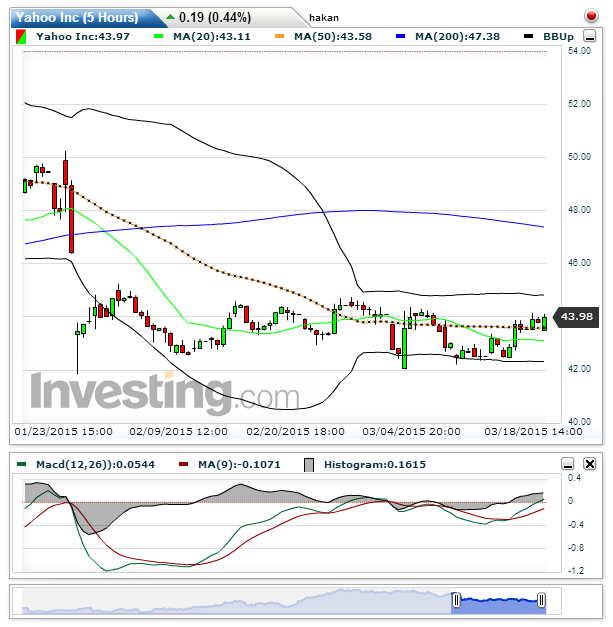Image resolution: width=613 pixels, height=627 pixels.
Task: Click the red record button
Action: point(591,16)
